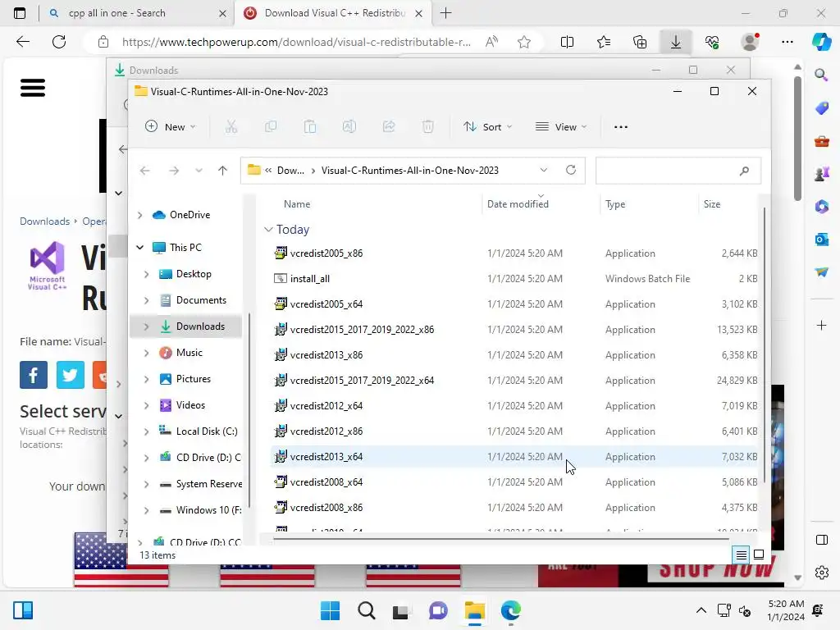Open the See more ellipsis menu in Explorer

(621, 127)
